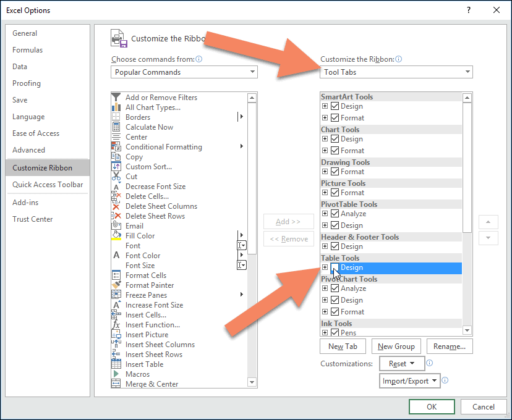Click the New Group button

click(x=396, y=346)
